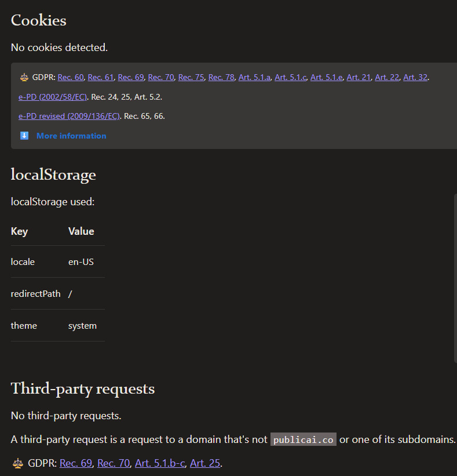Expand the More information section
This screenshot has width=457, height=476.
(x=71, y=136)
